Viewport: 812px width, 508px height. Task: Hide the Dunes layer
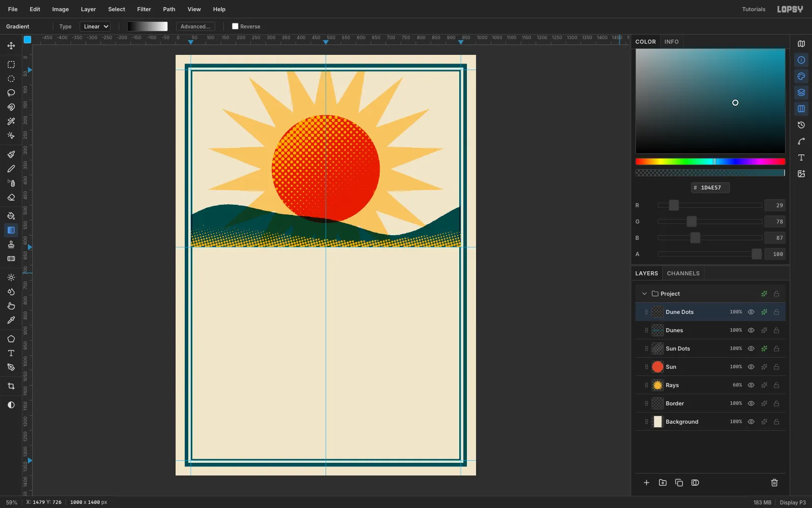(x=751, y=330)
